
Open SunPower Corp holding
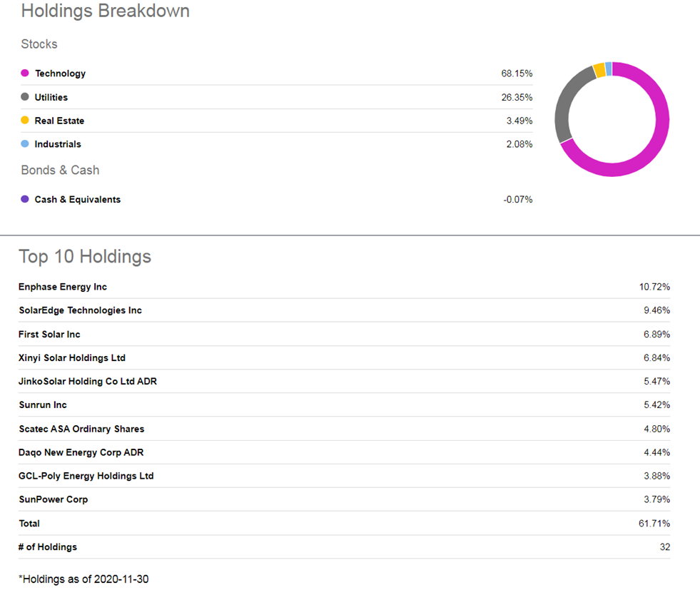click(54, 499)
